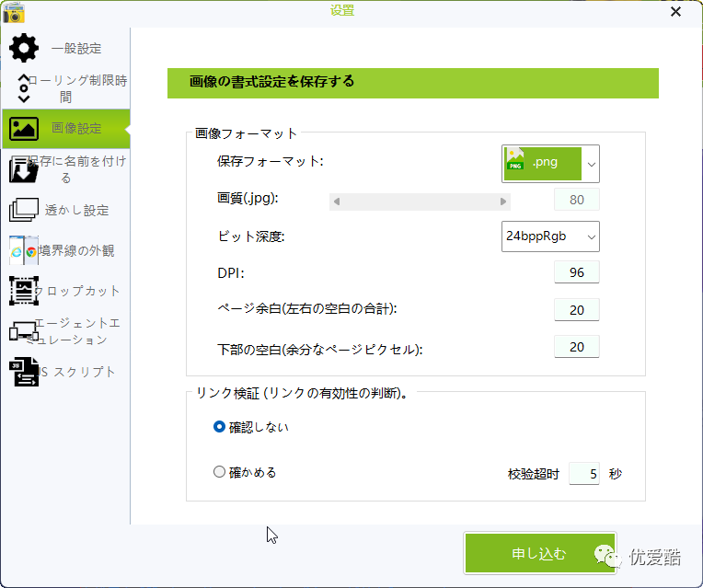Select the 確認しない radio button
Viewport: 703px width, 588px height.
[x=219, y=427]
